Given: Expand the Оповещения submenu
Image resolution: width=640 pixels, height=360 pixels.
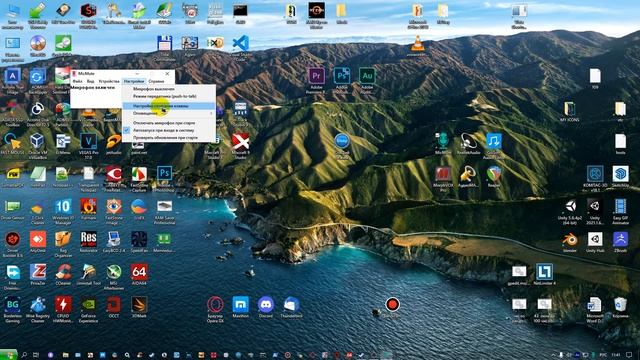Looking at the screenshot, I should click(x=169, y=113).
